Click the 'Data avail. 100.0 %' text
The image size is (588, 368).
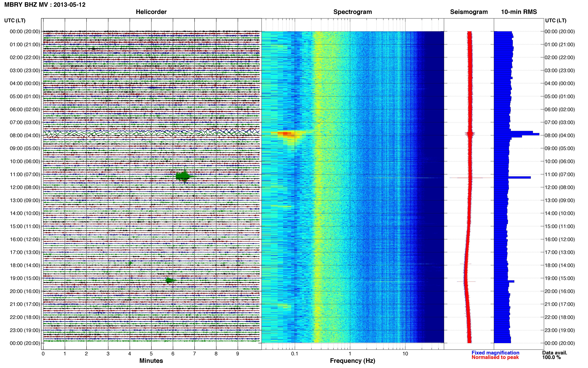[555, 355]
